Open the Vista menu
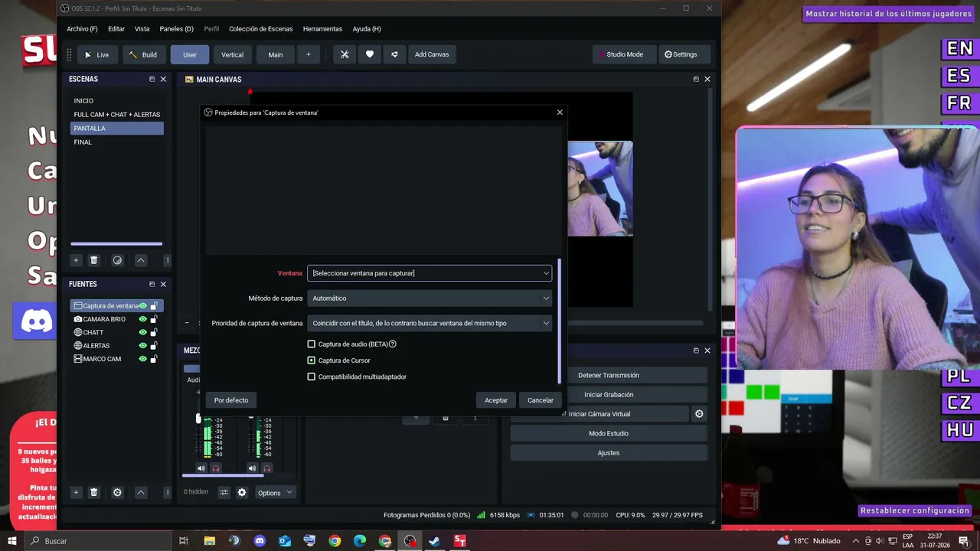This screenshot has height=551, width=980. 142,29
